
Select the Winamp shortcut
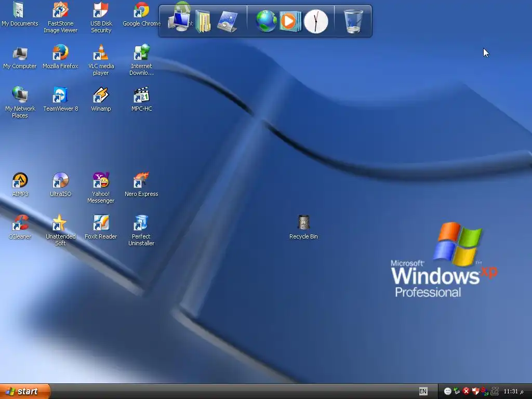(x=101, y=100)
